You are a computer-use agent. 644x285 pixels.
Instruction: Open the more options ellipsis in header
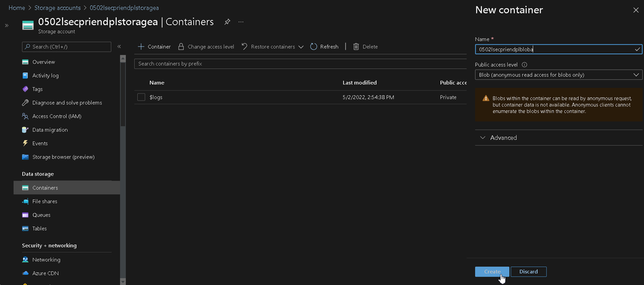(241, 22)
